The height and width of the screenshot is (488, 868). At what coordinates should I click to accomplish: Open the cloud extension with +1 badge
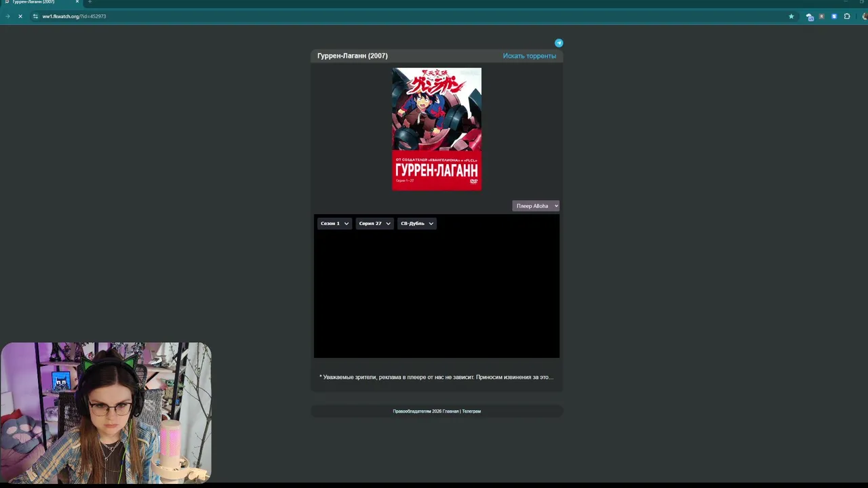pos(810,17)
